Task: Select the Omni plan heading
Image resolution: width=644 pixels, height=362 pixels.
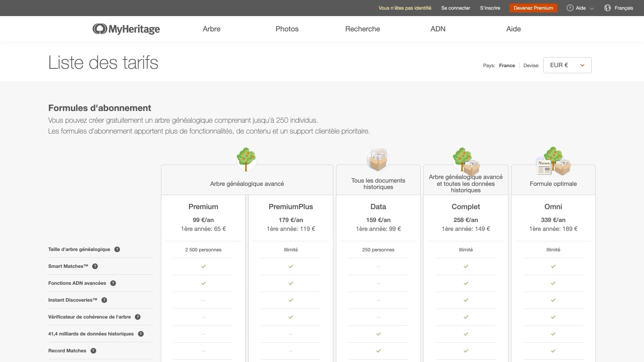Action: coord(553,207)
